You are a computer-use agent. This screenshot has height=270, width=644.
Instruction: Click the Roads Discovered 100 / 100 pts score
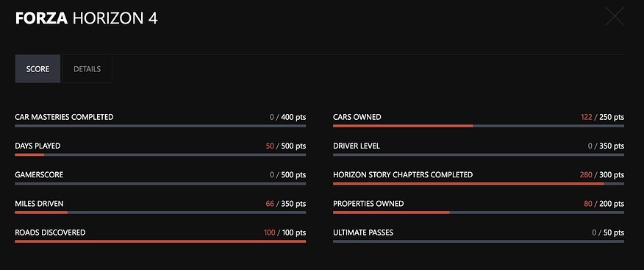[x=285, y=232]
